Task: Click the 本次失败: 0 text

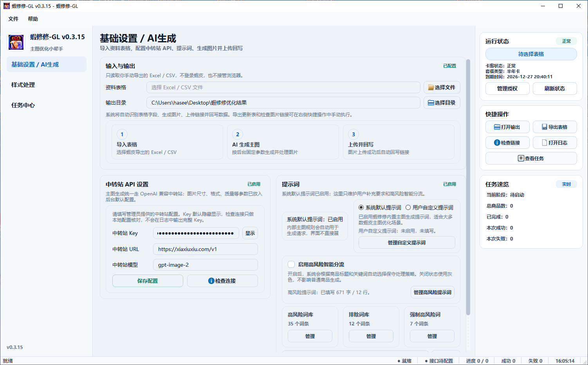Action: [500, 239]
